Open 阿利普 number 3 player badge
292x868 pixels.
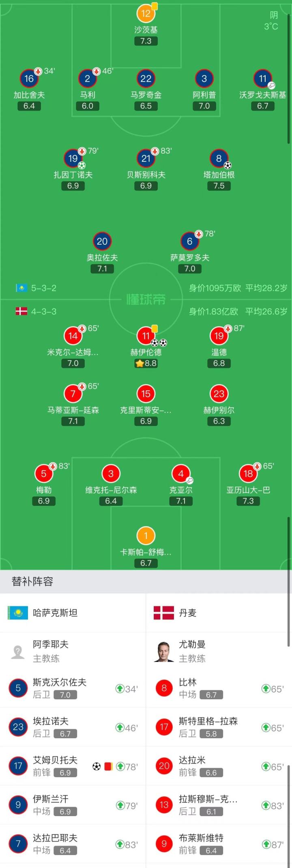click(x=204, y=79)
